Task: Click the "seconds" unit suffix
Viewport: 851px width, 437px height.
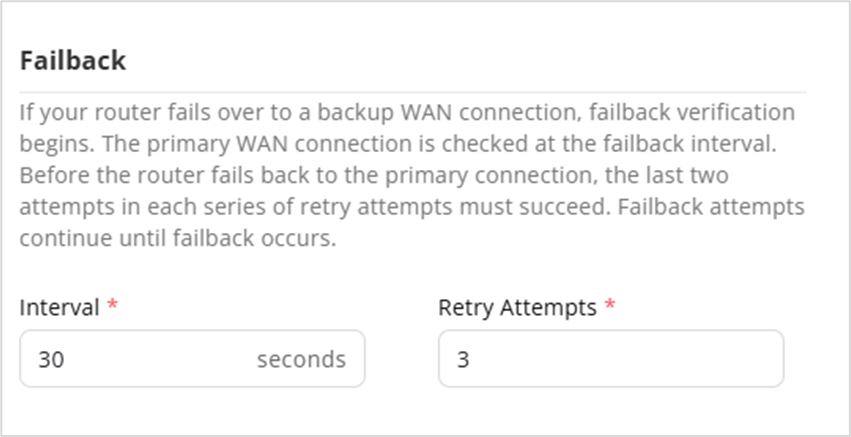Action: point(301,359)
